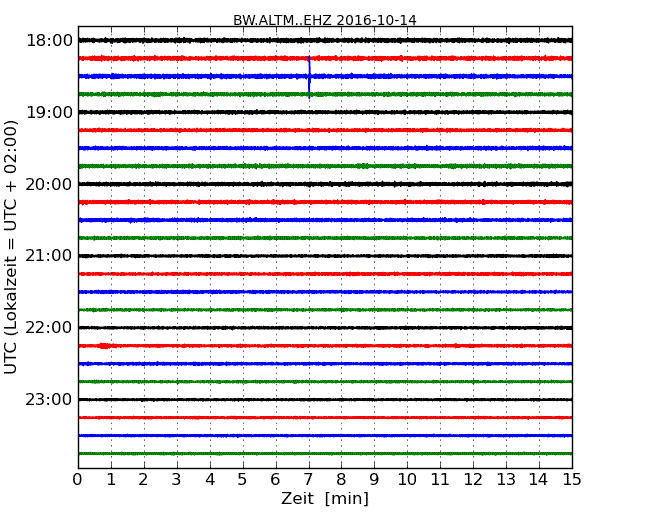Select the 20:00 y-axis tick label
The image size is (650, 520).
(x=49, y=184)
